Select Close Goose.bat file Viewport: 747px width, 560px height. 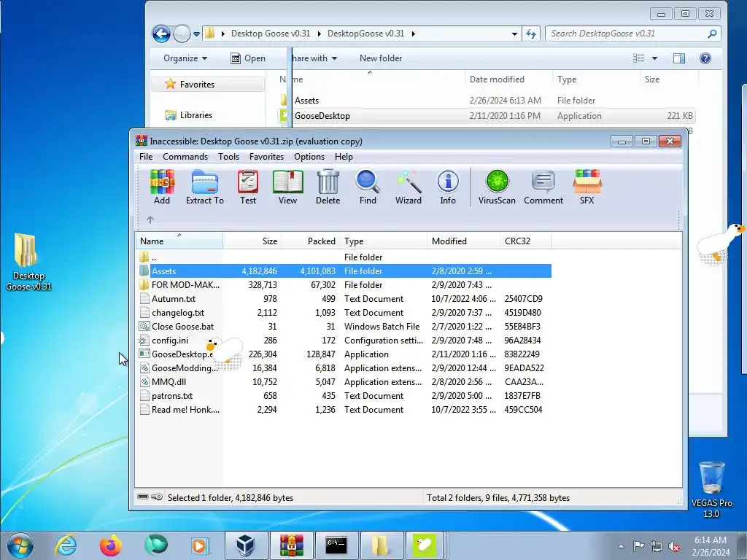pyautogui.click(x=344, y=326)
